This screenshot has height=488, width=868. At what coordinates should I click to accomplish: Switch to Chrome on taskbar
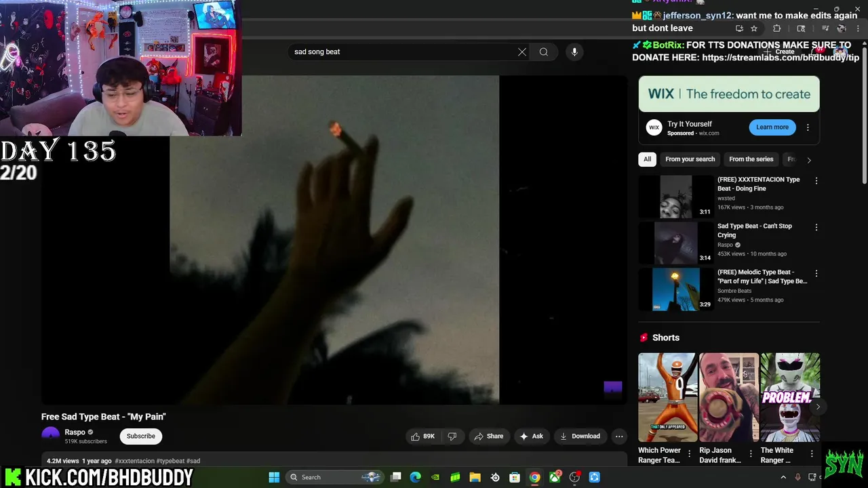coord(534,477)
